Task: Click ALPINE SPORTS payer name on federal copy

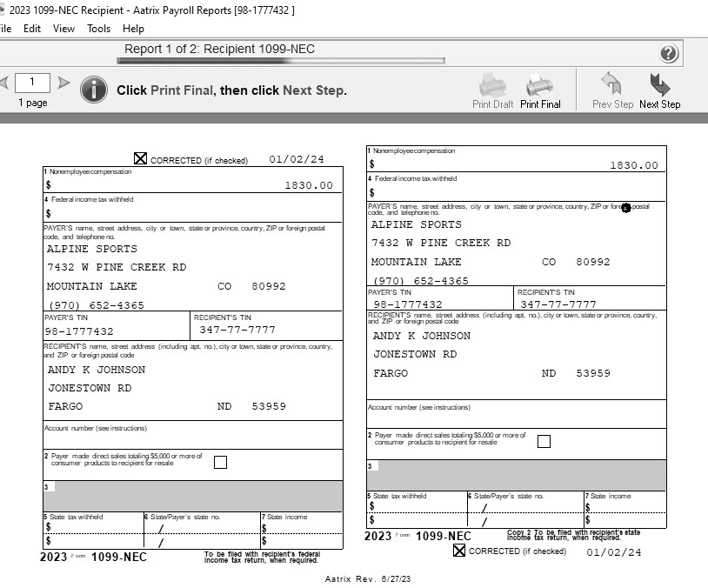Action: pos(92,249)
